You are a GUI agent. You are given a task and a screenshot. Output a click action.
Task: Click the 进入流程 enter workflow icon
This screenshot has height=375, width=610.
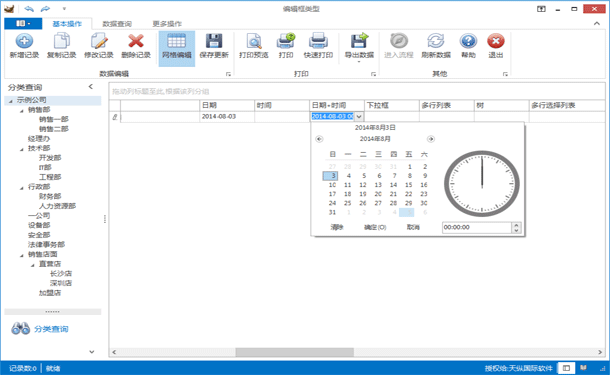(x=399, y=41)
